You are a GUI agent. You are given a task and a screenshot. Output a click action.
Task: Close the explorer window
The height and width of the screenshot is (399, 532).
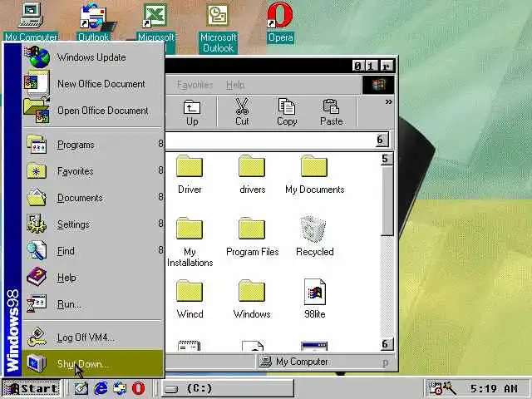coord(386,66)
